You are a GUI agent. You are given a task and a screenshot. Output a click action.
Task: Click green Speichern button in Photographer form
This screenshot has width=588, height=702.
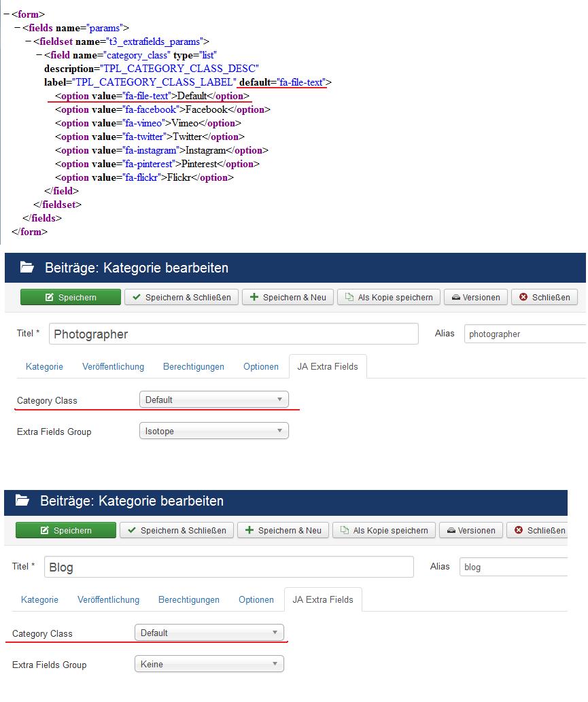pyautogui.click(x=71, y=297)
